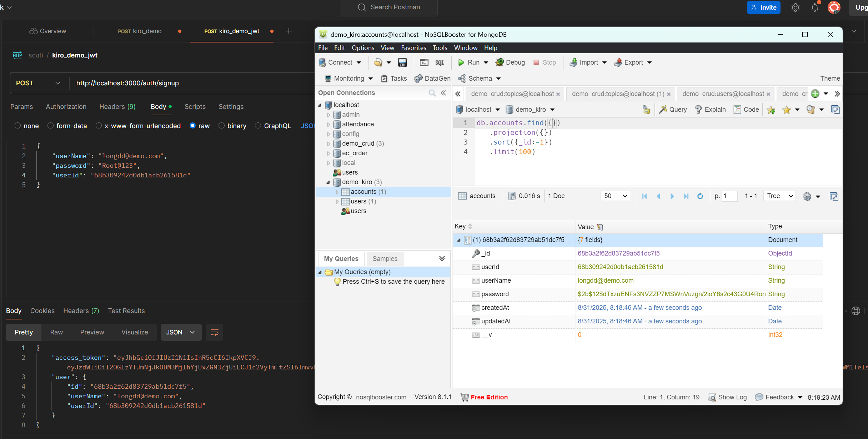Open the Tasks panel
Screen dimensions: 868x439
[394, 79]
